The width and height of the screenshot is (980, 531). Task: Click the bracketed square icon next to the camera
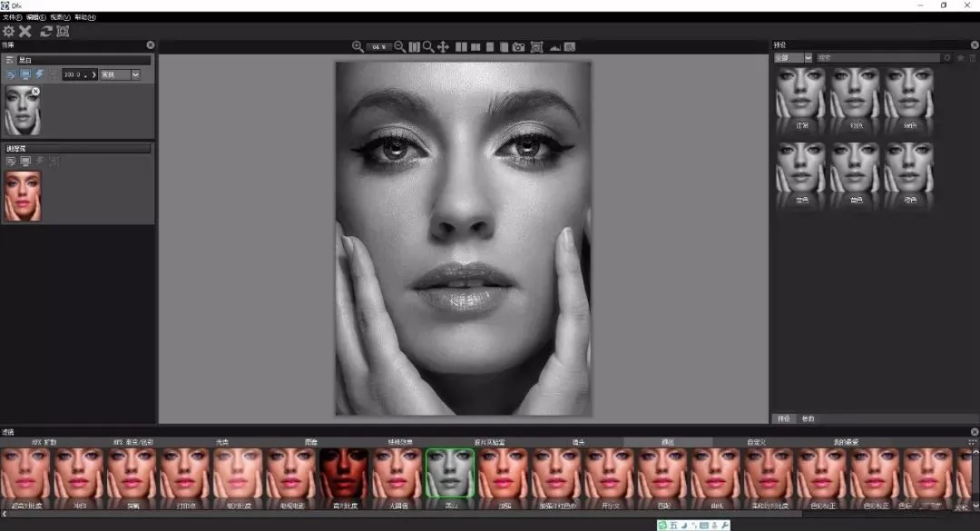point(536,47)
